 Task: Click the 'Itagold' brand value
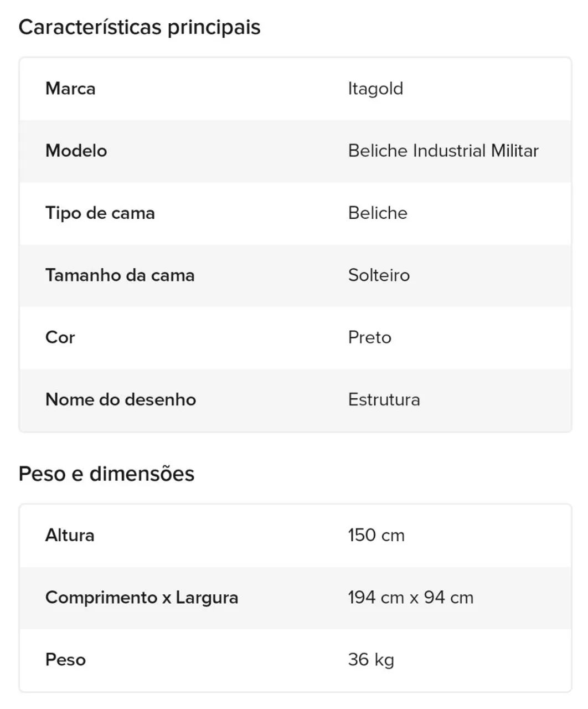point(375,89)
